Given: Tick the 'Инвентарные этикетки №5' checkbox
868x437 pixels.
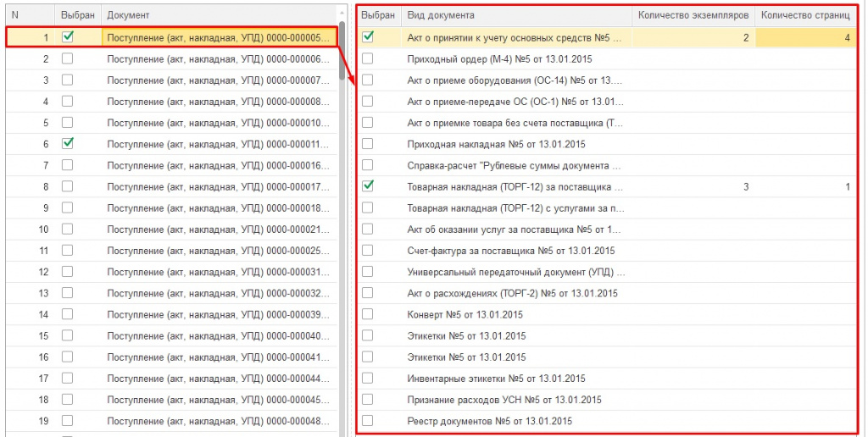Looking at the screenshot, I should (368, 378).
